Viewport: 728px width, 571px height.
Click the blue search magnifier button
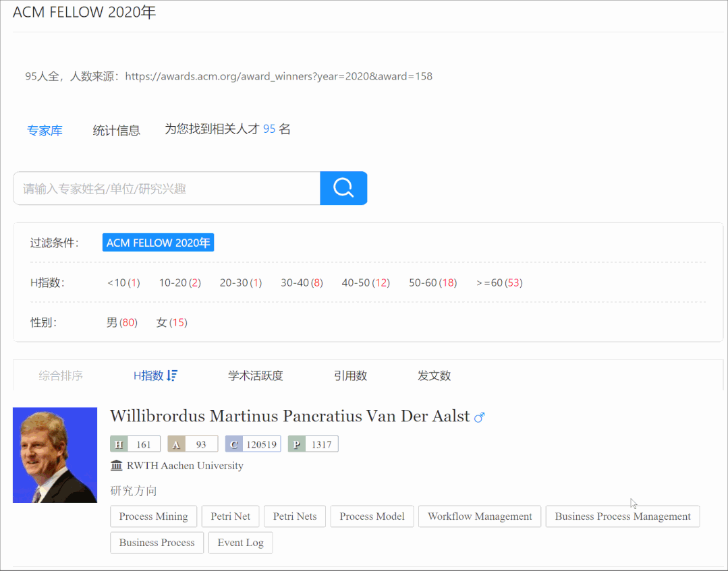tap(343, 188)
